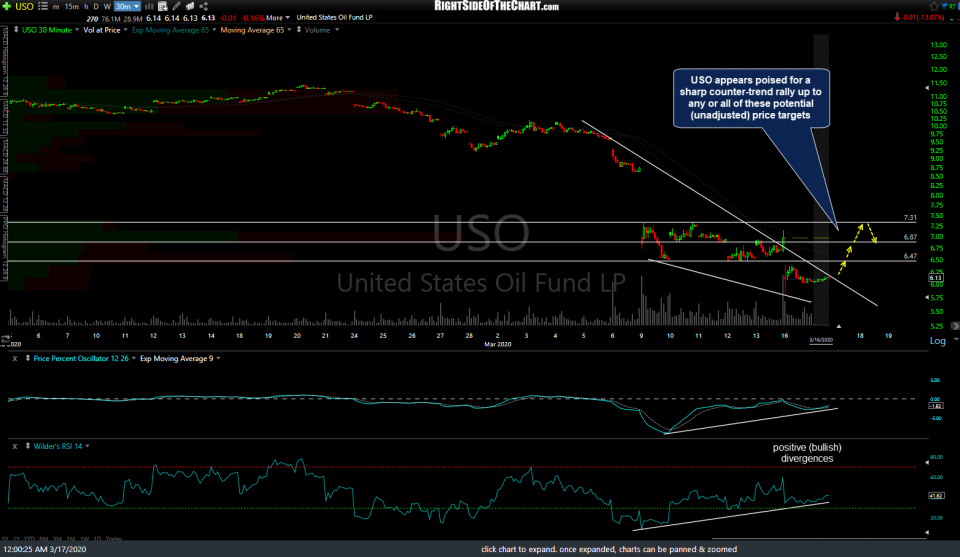Open Moving Average 65 dropdown
The width and height of the screenshot is (960, 557).
[x=289, y=30]
